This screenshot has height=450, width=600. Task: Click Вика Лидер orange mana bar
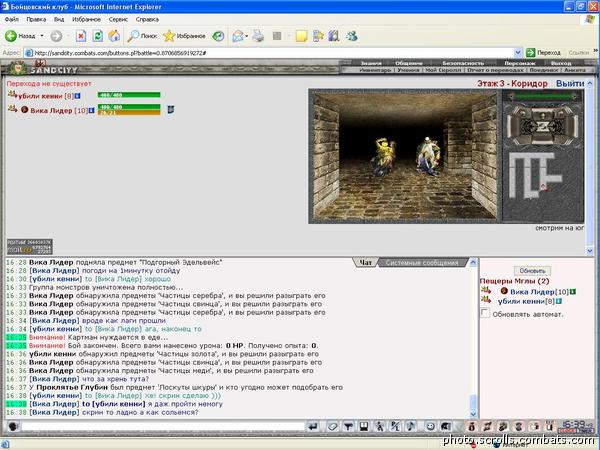(x=129, y=112)
